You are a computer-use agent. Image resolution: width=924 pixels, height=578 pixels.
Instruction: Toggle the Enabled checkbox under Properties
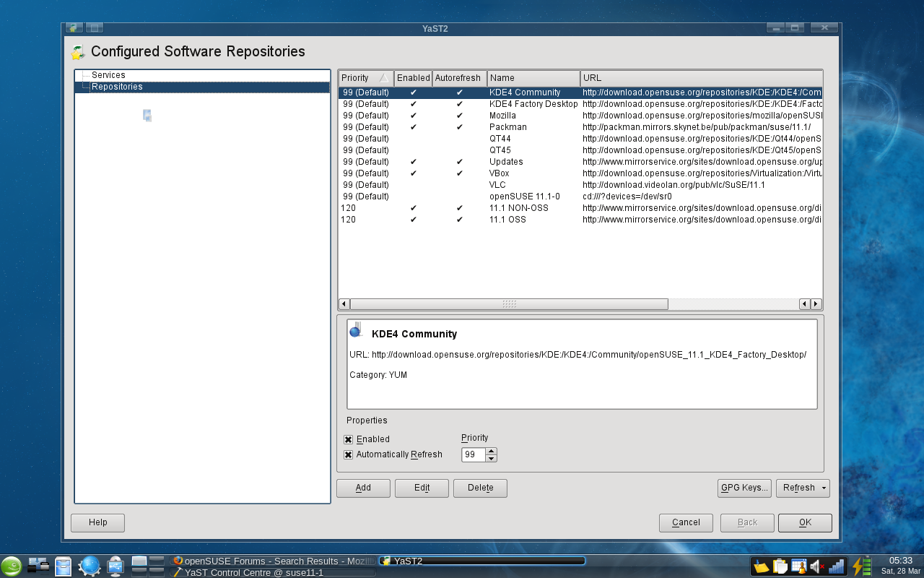click(349, 439)
